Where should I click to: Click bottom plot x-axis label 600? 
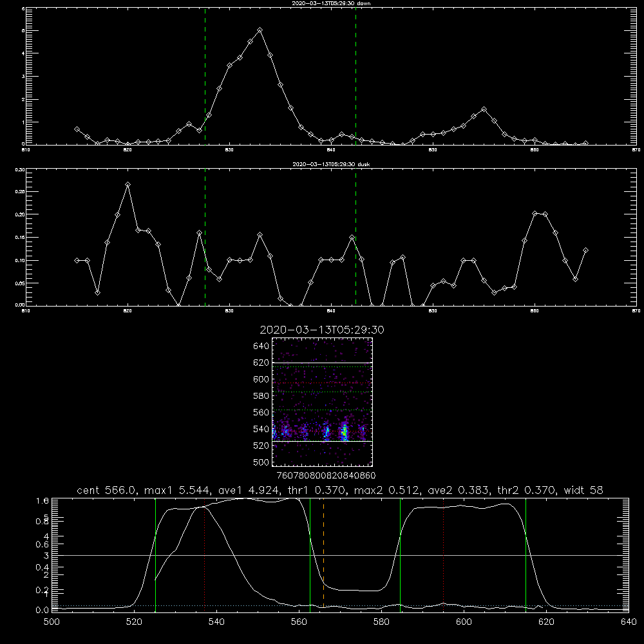click(464, 622)
